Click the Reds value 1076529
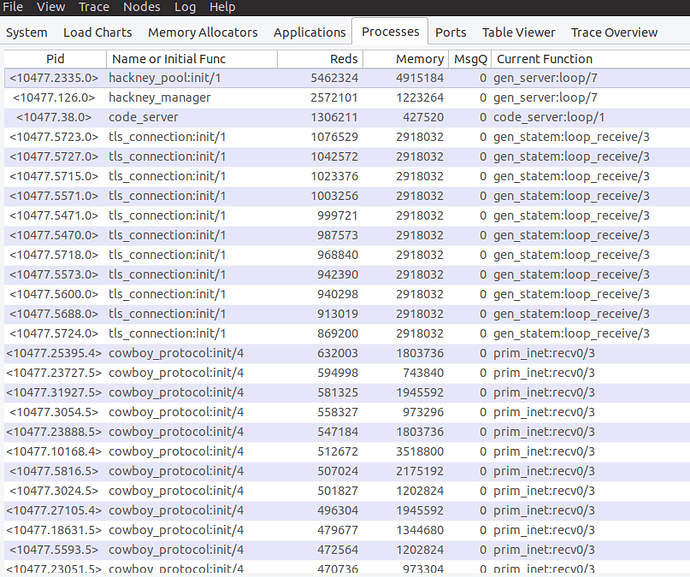Image resolution: width=690 pixels, height=577 pixels. 334,137
